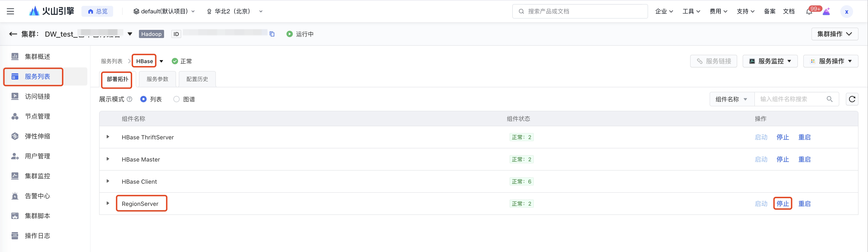Click the user avatar icon

847,12
